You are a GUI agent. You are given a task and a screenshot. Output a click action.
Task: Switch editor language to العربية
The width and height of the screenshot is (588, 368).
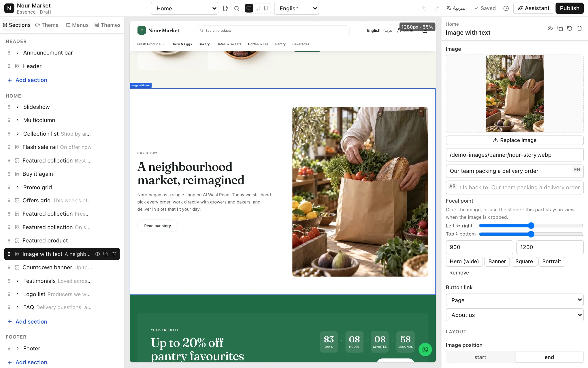(457, 8)
